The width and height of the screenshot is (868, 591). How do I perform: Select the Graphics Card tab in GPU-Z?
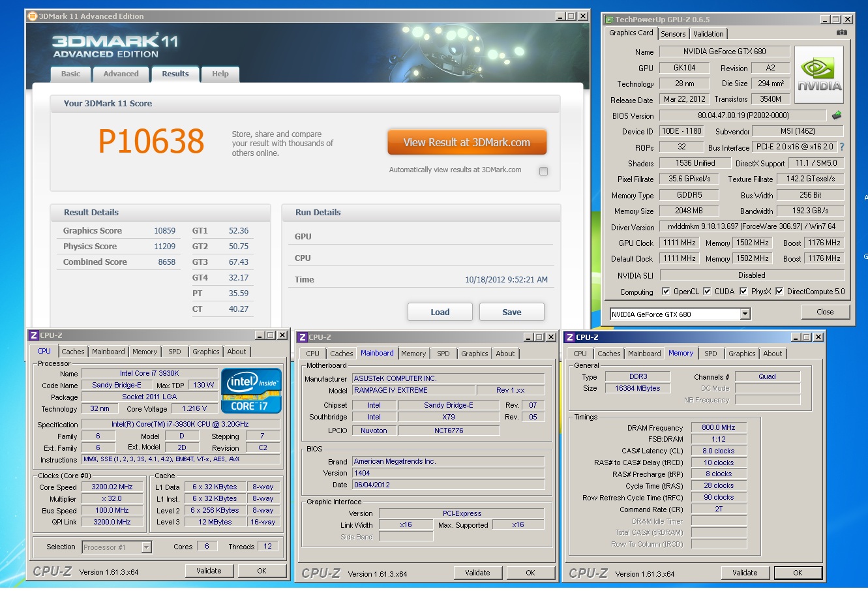click(631, 33)
